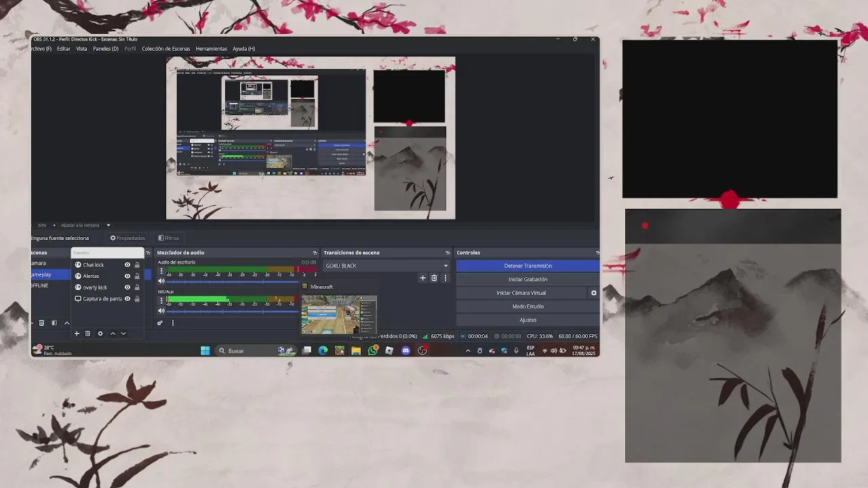The height and width of the screenshot is (488, 868).
Task: Undock the Transiciones de escena panel
Action: [x=448, y=253]
